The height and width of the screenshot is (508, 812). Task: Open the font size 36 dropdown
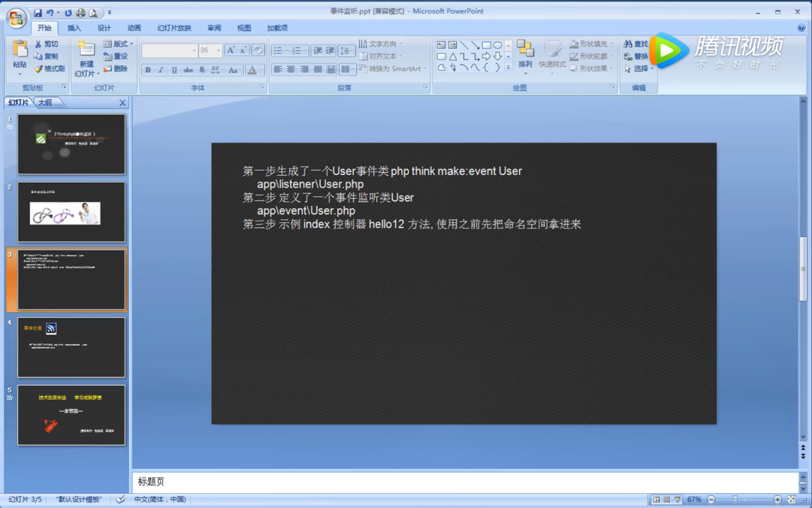click(218, 50)
